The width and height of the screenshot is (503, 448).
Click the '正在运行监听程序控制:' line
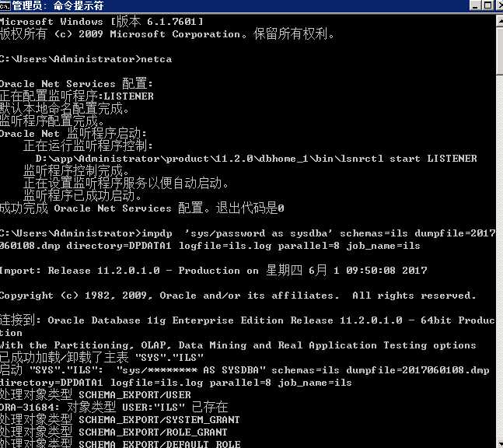[x=88, y=146]
